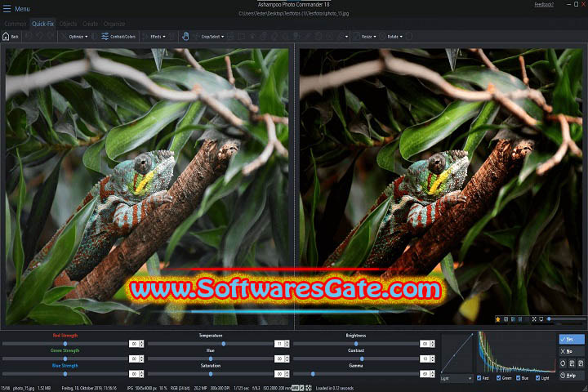Screen dimensions: 588x392
Task: Click the adjusted photo preview
Action: pyautogui.click(x=443, y=186)
